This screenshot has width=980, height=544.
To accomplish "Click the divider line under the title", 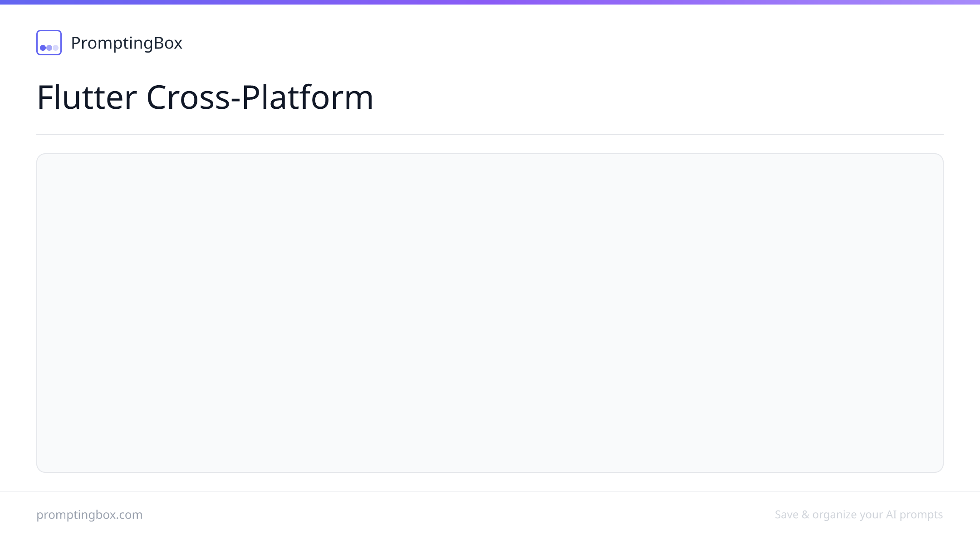I will (x=490, y=135).
